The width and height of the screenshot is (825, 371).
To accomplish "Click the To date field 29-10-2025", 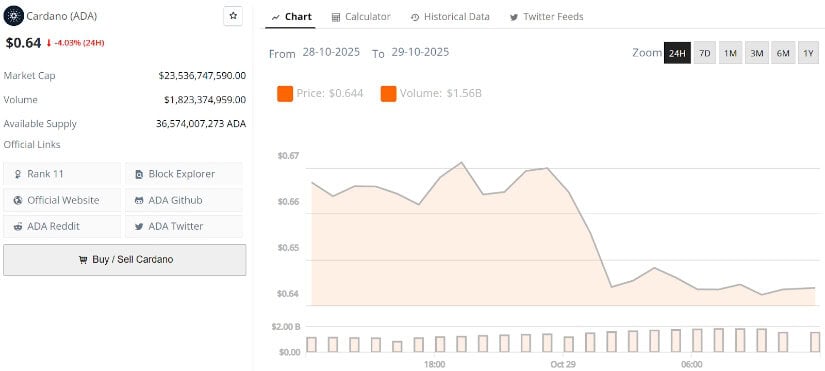I will [420, 52].
